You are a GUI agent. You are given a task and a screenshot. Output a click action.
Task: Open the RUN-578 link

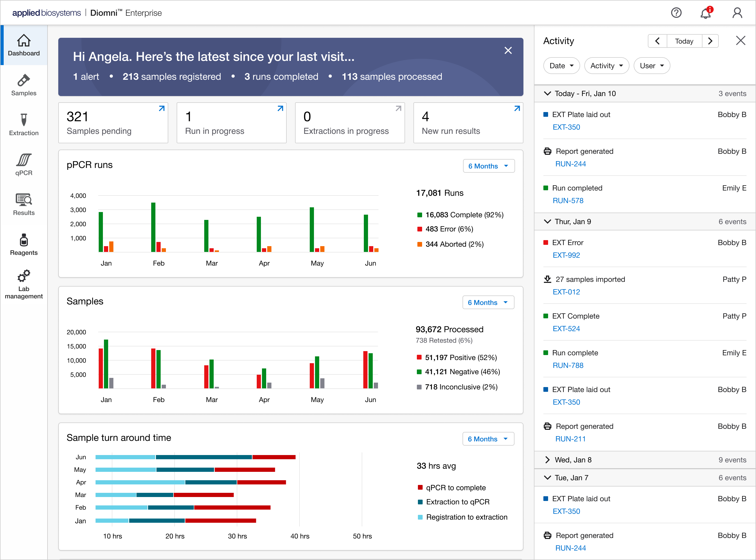568,201
